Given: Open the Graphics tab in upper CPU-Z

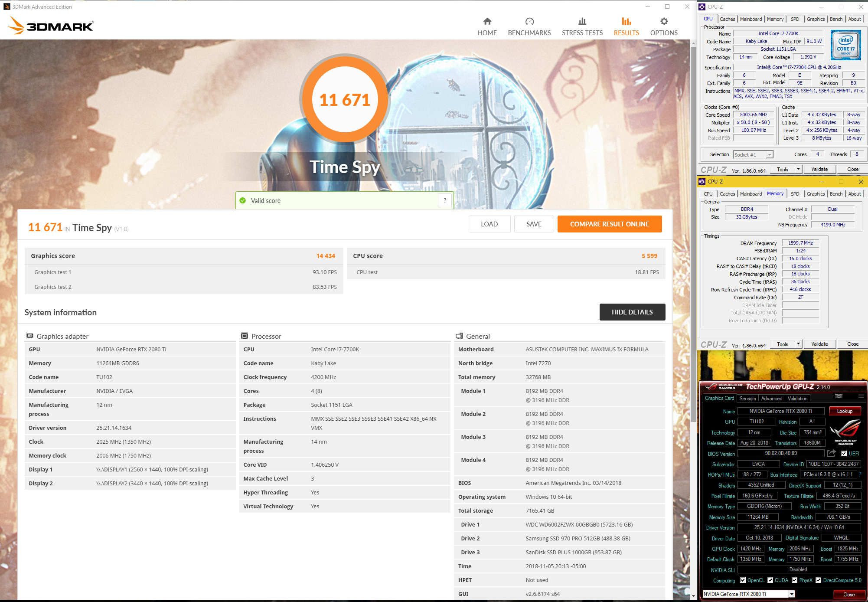Looking at the screenshot, I should pos(816,19).
